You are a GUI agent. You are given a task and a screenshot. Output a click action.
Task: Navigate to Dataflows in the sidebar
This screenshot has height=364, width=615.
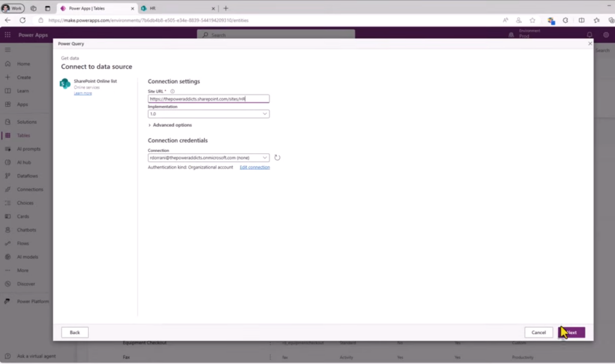tap(28, 176)
